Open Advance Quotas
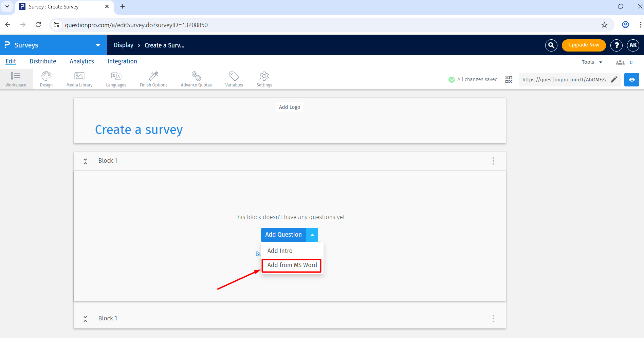 point(196,79)
